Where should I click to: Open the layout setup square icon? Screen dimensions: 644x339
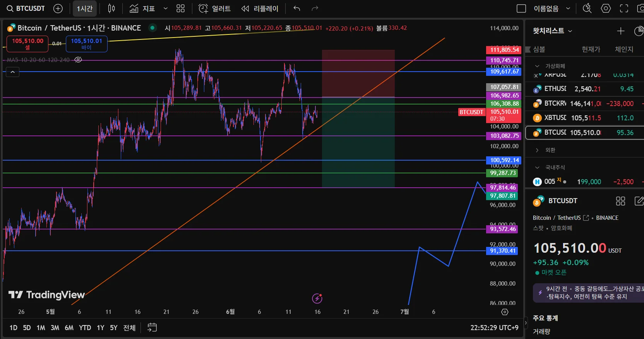(x=521, y=9)
